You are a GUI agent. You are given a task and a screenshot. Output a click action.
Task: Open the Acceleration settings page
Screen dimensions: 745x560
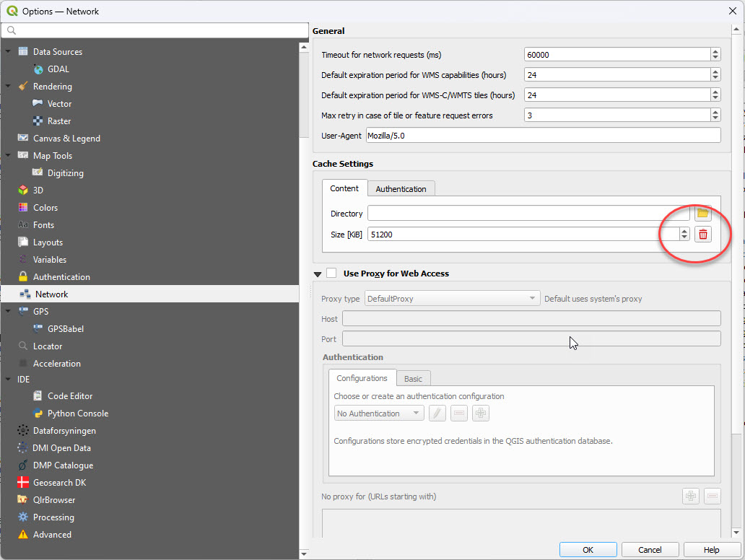coord(56,364)
